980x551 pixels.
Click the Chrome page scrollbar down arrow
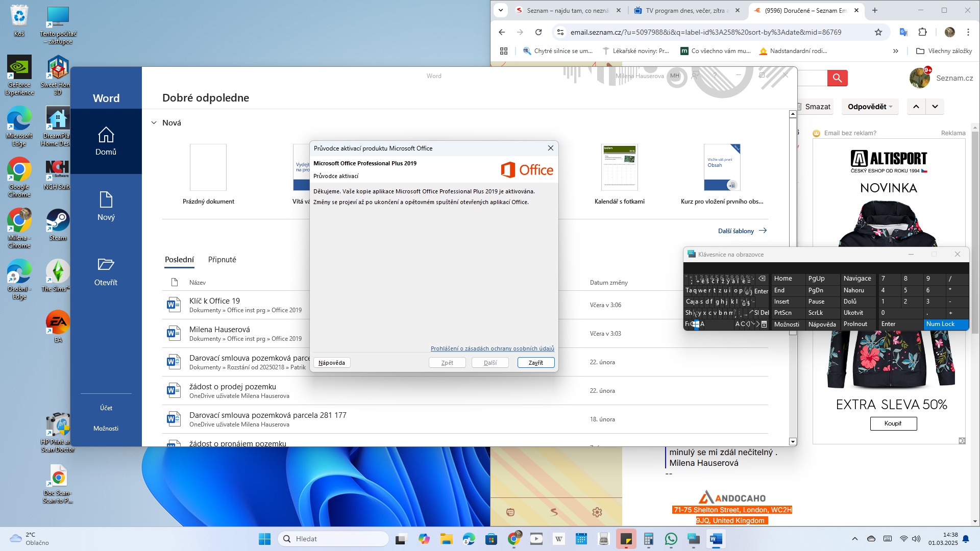[975, 521]
